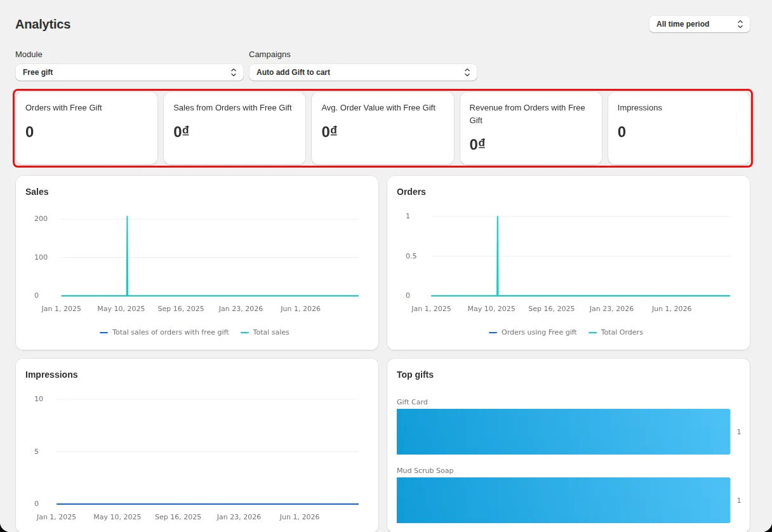Toggle 'Total sales of orders with free gift' legend
This screenshot has height=532, width=772.
(x=164, y=332)
